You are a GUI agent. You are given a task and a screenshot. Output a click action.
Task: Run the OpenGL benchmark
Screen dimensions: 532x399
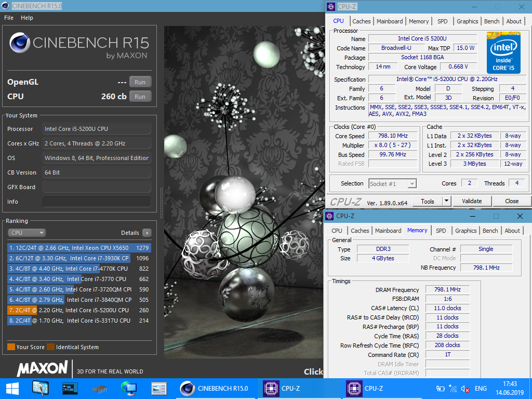pyautogui.click(x=140, y=82)
